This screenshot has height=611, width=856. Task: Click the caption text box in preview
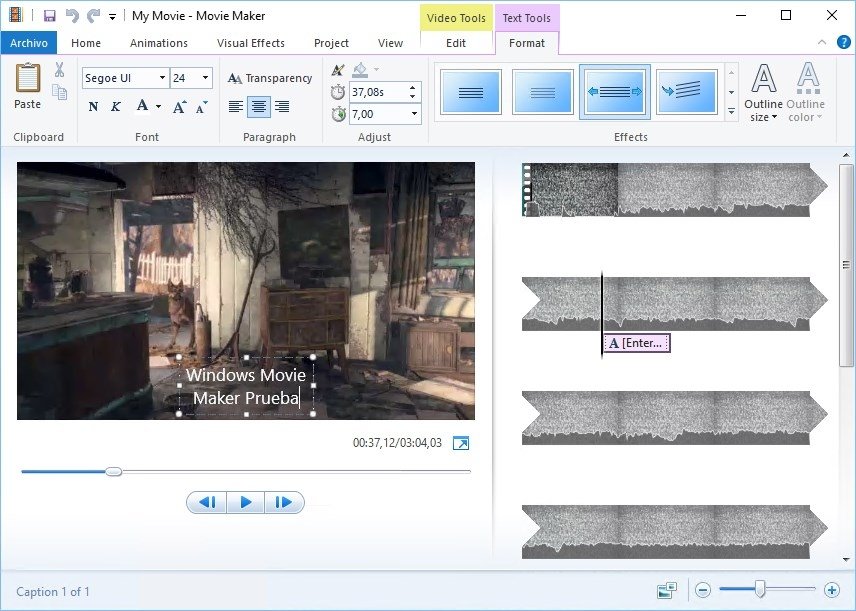click(246, 386)
